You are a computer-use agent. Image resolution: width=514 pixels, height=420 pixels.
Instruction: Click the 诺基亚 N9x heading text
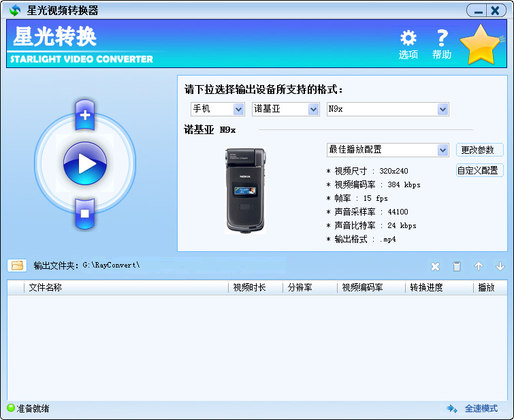210,130
